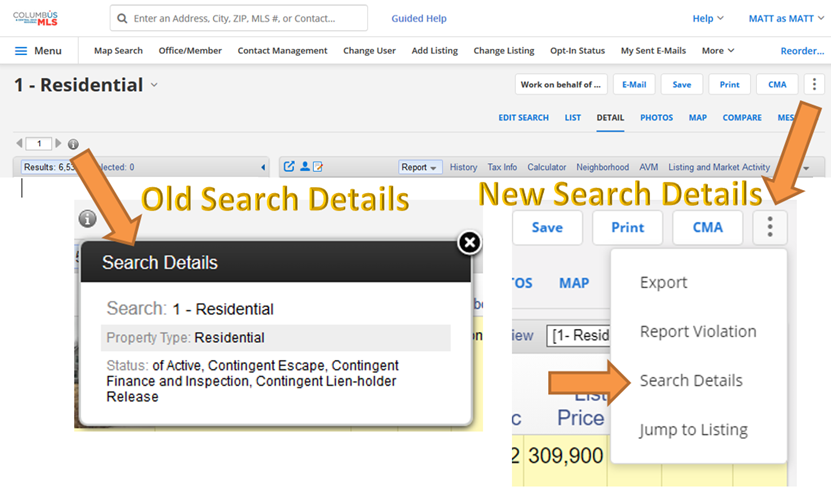Click the open-in-new-window icon in report toolbar
The width and height of the screenshot is (831, 488).
pyautogui.click(x=289, y=167)
